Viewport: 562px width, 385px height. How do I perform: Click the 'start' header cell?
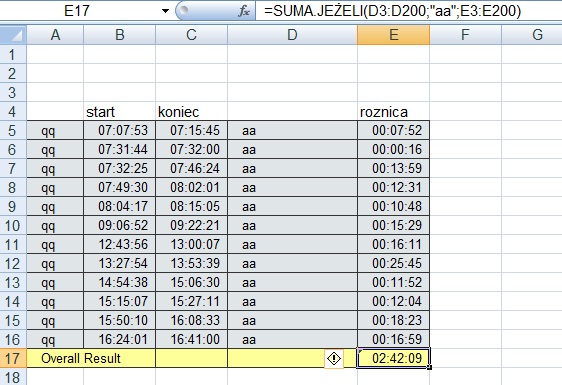pyautogui.click(x=120, y=111)
